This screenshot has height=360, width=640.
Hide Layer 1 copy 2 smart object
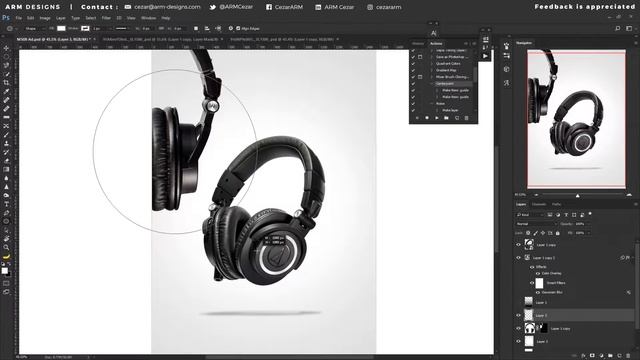tap(519, 258)
